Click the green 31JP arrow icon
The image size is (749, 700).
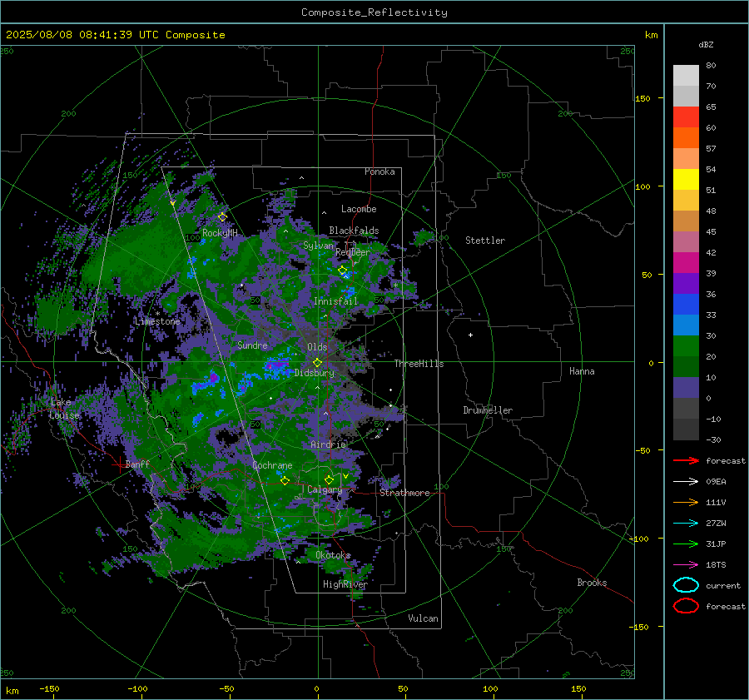[686, 544]
